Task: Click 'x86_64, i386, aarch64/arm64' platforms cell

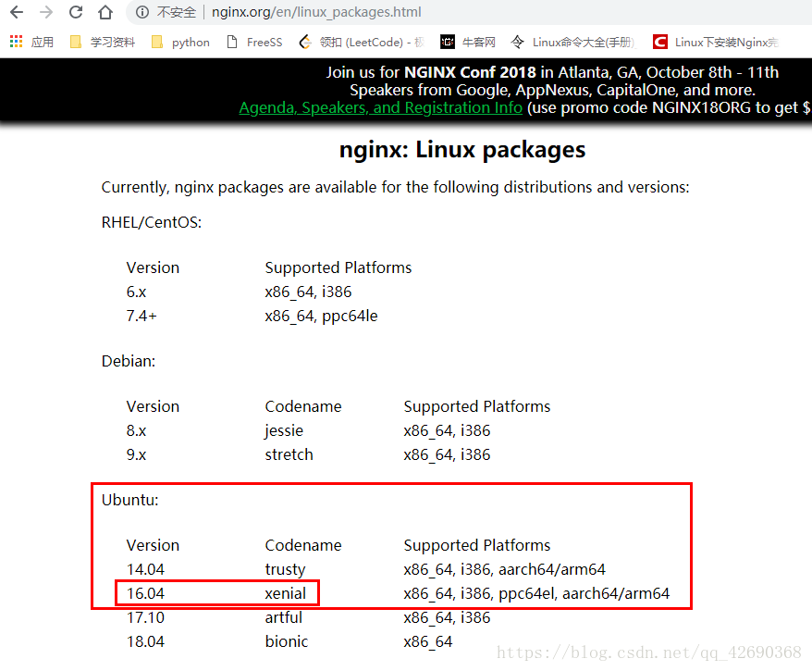Action: click(504, 569)
